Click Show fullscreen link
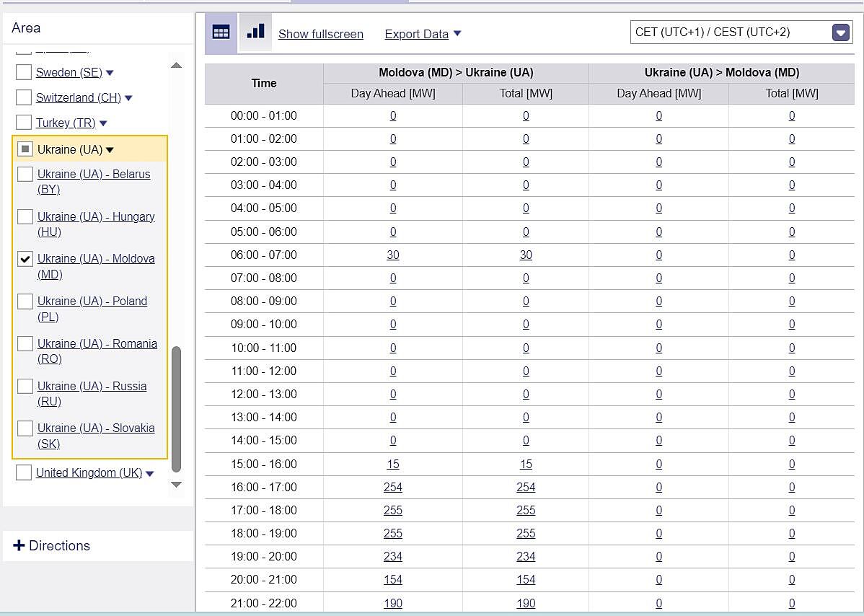The height and width of the screenshot is (616, 864). point(320,34)
